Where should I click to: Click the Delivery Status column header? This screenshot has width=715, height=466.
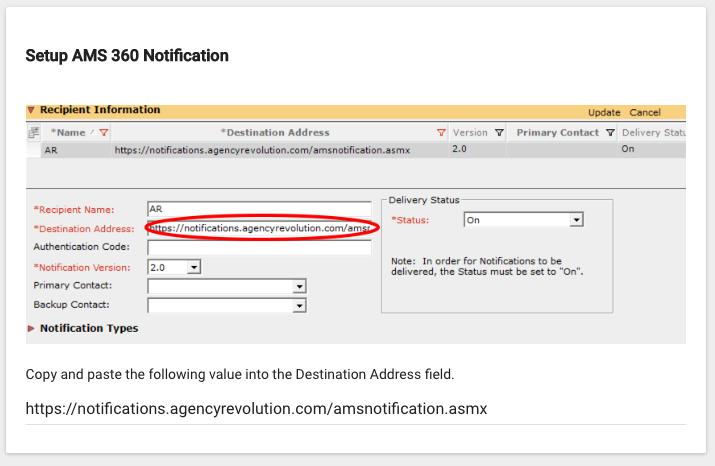[653, 133]
